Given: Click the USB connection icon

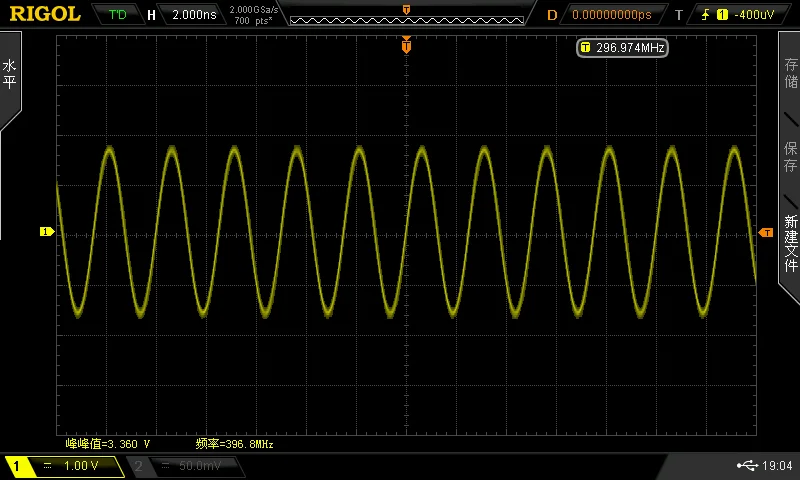Looking at the screenshot, I should point(747,465).
